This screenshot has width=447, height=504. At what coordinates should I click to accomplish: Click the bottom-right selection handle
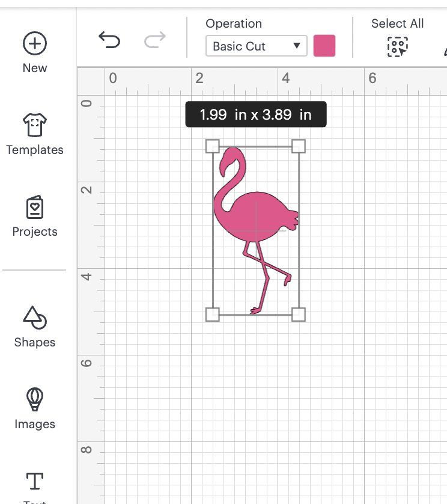[299, 315]
